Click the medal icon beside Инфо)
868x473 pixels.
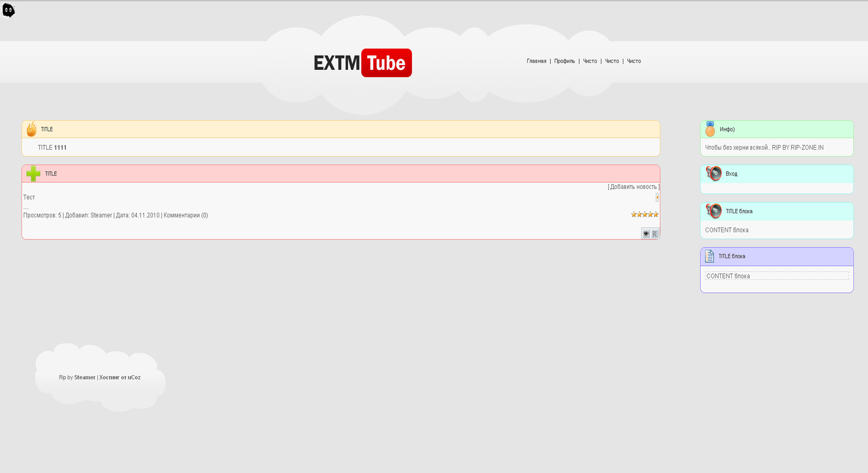coord(710,129)
